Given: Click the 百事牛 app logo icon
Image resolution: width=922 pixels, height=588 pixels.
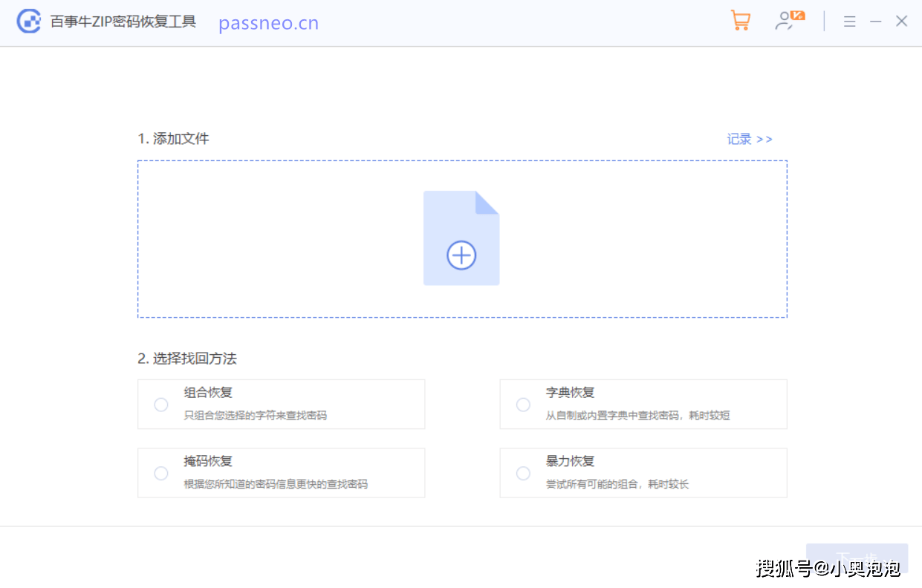Looking at the screenshot, I should coord(29,22).
